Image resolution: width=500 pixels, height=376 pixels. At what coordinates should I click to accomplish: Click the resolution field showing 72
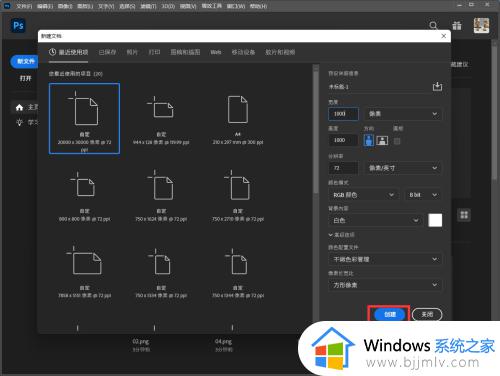[343, 168]
